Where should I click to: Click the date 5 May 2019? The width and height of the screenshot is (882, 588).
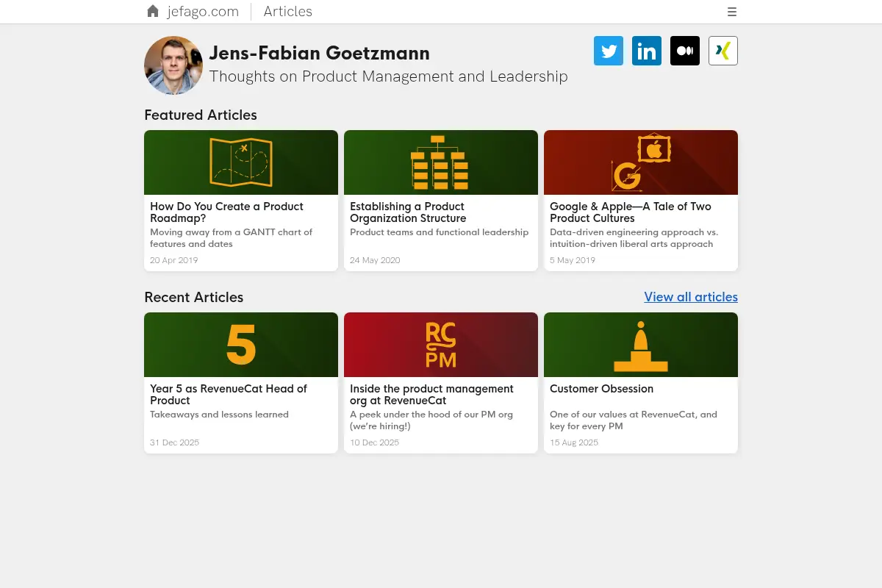(573, 260)
